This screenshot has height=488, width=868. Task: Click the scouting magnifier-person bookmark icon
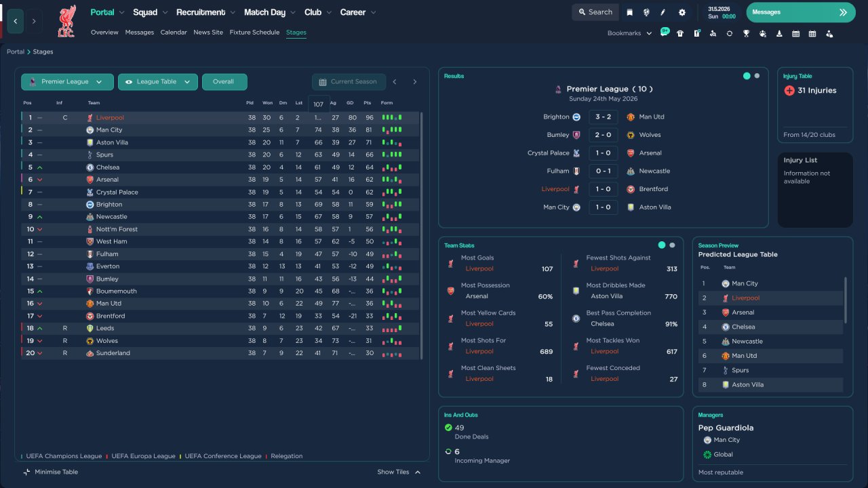[713, 33]
